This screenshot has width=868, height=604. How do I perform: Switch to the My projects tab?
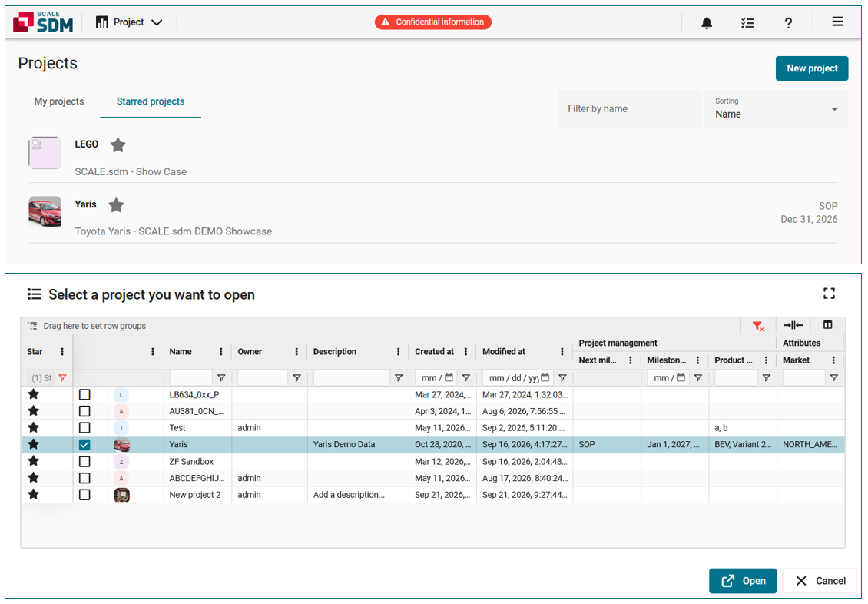click(x=59, y=102)
